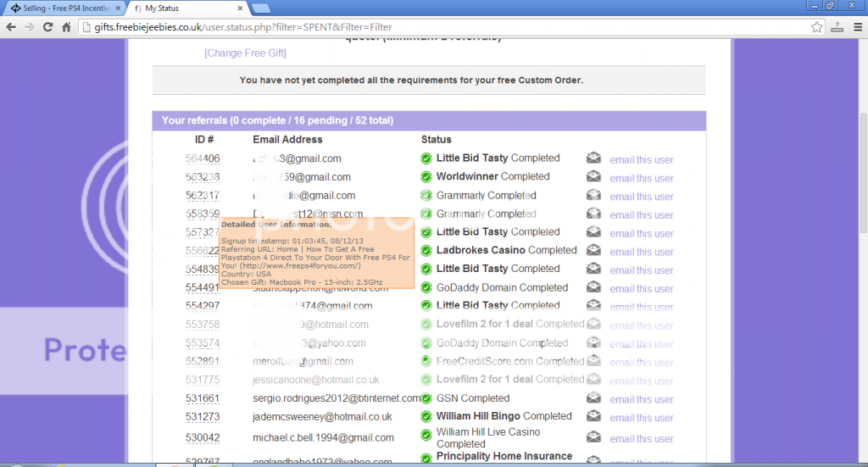Close the Selling - Free PS4 tab

point(118,8)
